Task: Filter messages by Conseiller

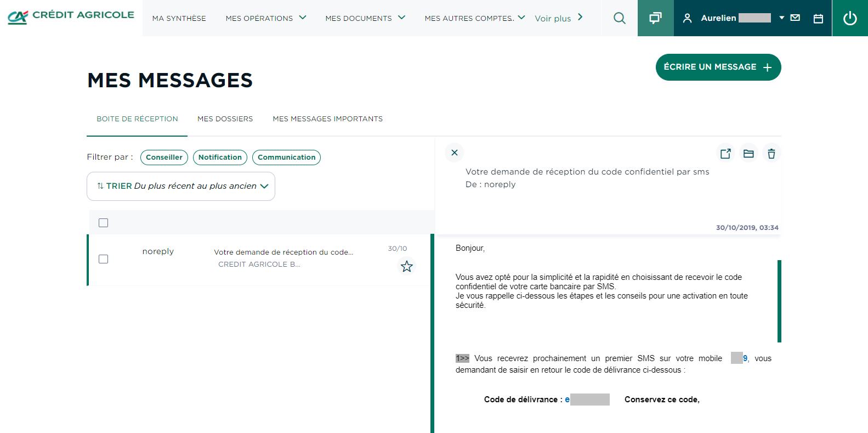Action: (164, 158)
